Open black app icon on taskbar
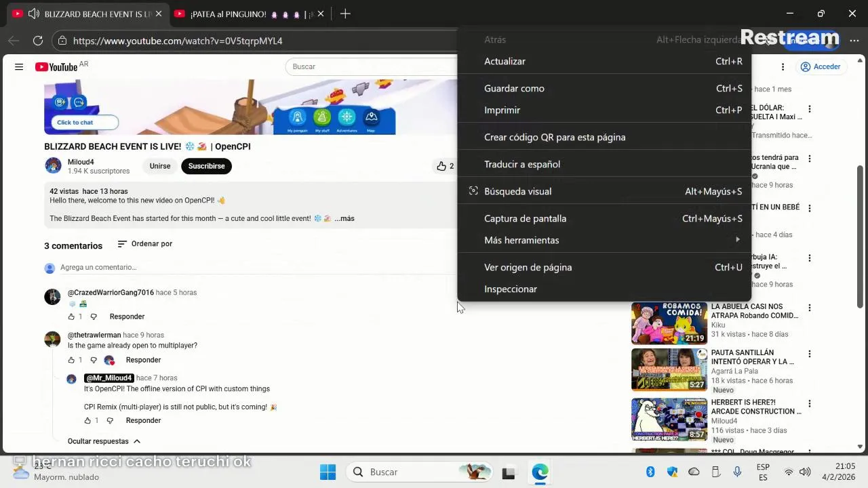Viewport: 868px width, 488px height. point(508,472)
